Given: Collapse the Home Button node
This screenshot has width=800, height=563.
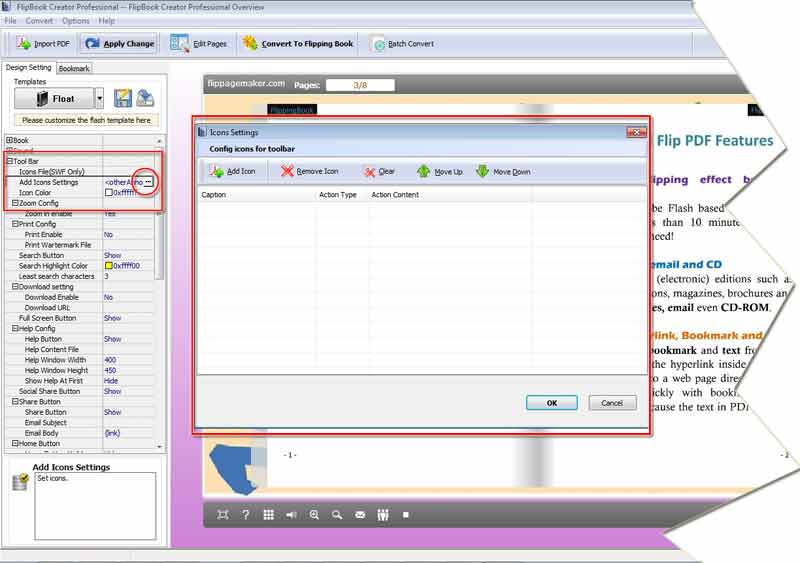Looking at the screenshot, I should pos(15,443).
